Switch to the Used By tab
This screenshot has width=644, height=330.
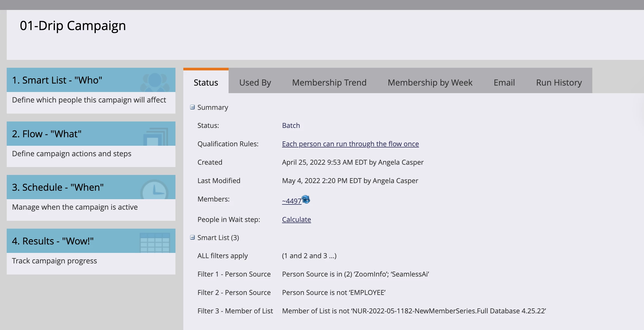point(255,82)
